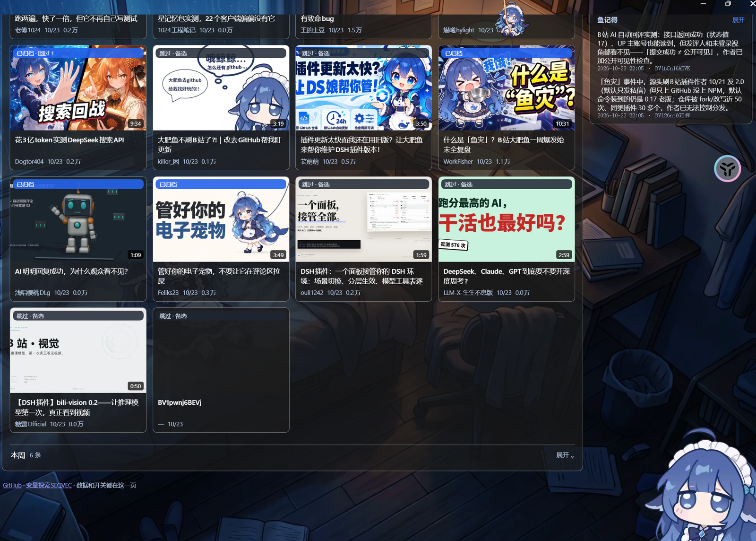Expand the 鱼记得 panel via 展开
Viewport: 756px width, 541px height.
tap(738, 20)
